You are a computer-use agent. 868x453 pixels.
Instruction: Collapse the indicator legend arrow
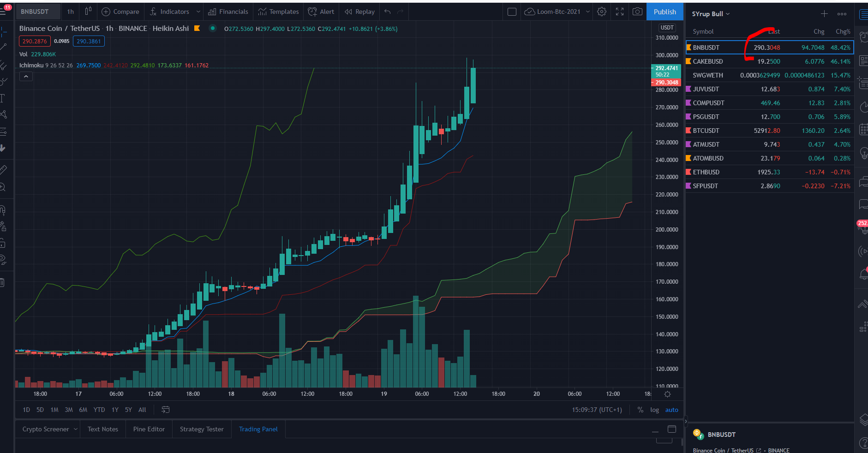click(26, 77)
